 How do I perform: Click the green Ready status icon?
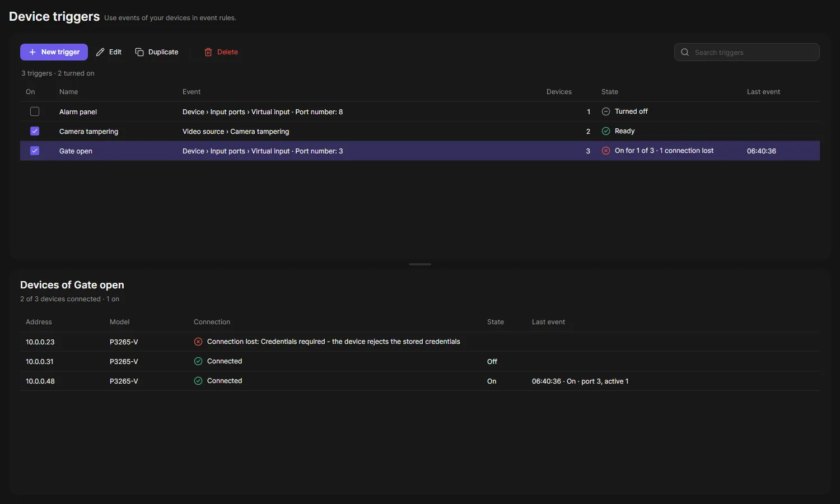tap(606, 131)
